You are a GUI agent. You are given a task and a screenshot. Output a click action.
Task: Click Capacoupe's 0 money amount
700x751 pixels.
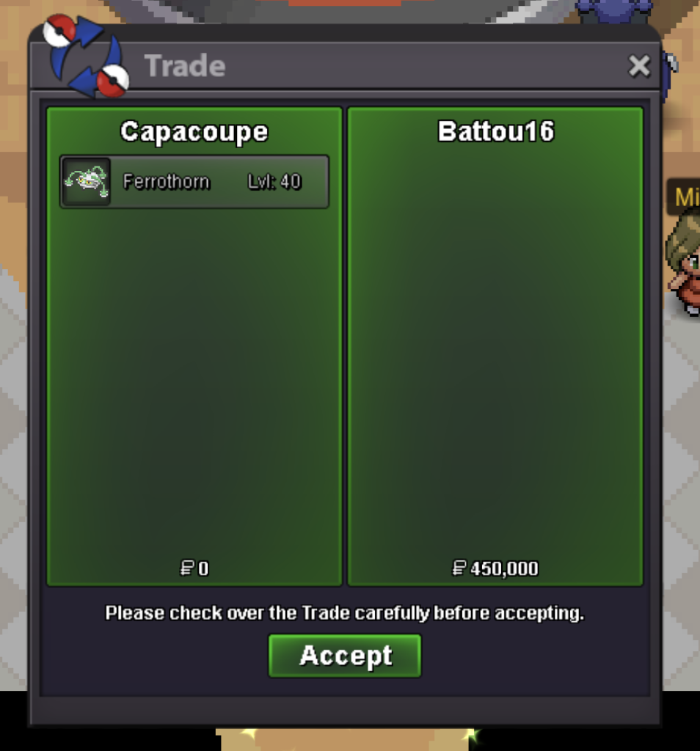click(203, 568)
